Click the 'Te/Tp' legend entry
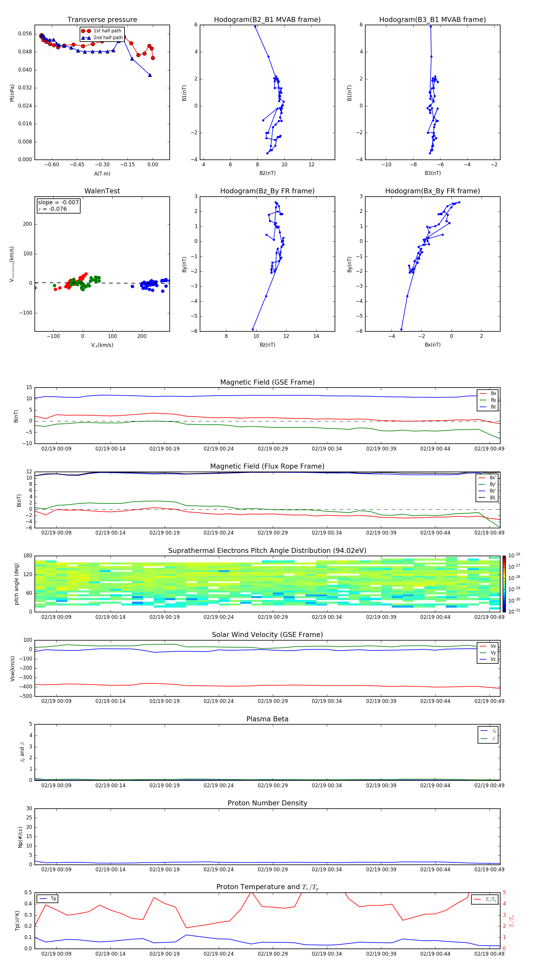The image size is (535, 980). (485, 900)
